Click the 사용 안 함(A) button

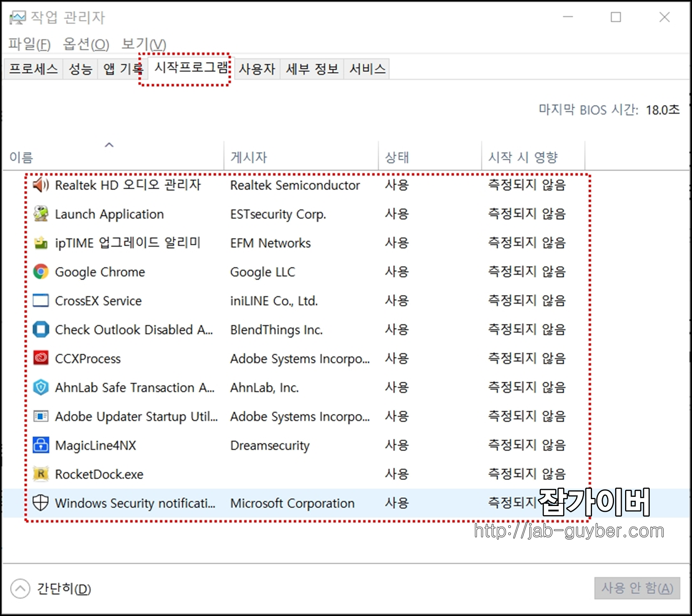click(637, 588)
